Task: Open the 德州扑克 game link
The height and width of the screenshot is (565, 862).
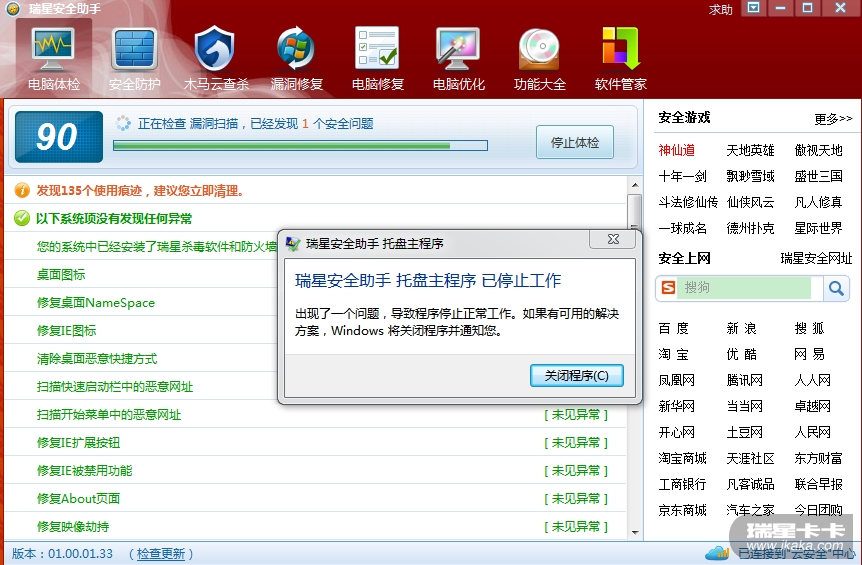Action: tap(750, 228)
